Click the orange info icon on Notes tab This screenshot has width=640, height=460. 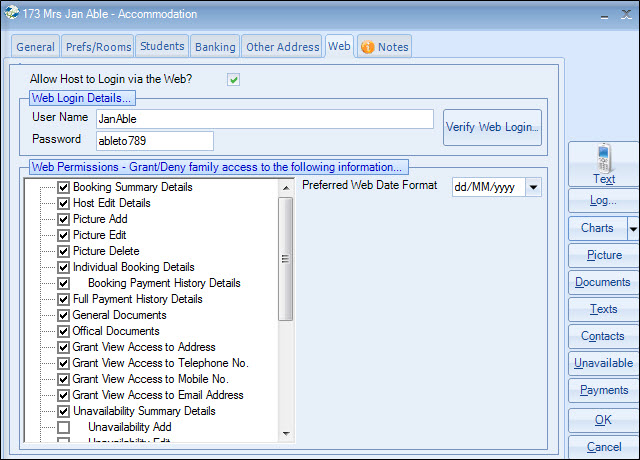[367, 47]
